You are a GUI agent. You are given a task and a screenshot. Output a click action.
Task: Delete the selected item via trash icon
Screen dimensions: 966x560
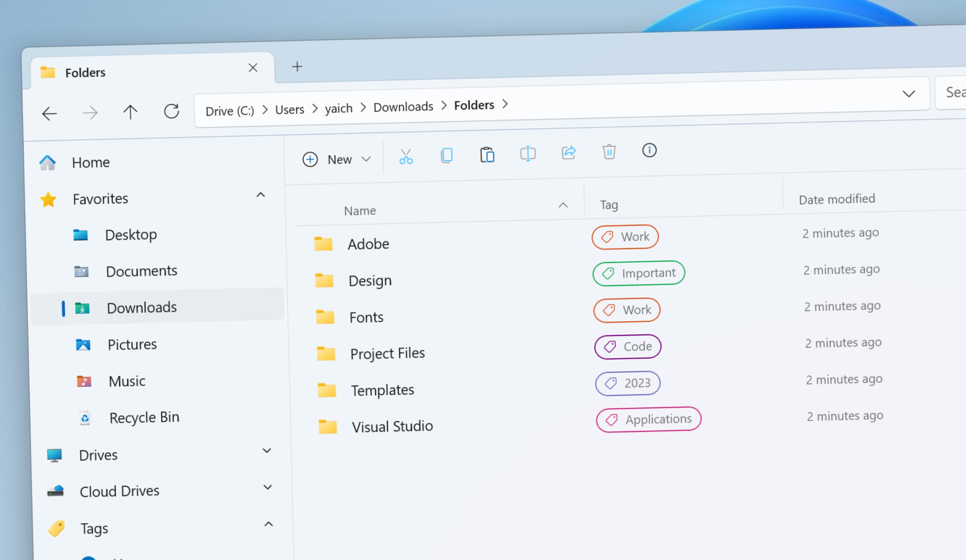pos(609,152)
